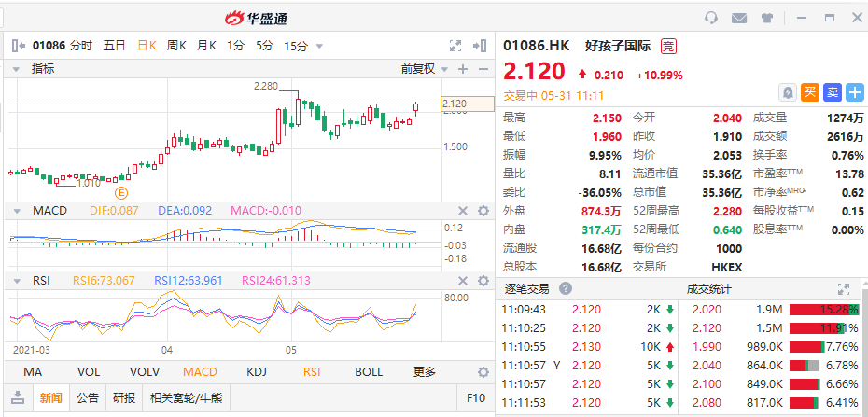The width and height of the screenshot is (868, 417).
Task: Click the E earnings marker on chart
Action: click(120, 193)
